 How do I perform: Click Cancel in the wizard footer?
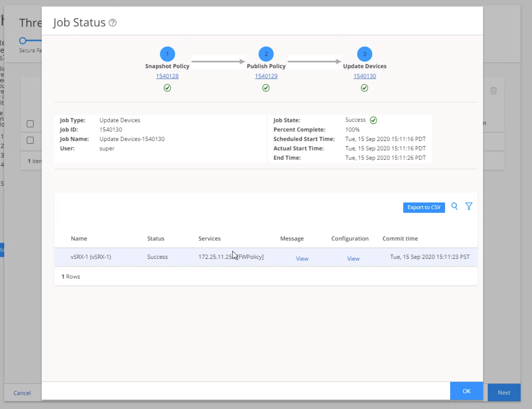[22, 393]
